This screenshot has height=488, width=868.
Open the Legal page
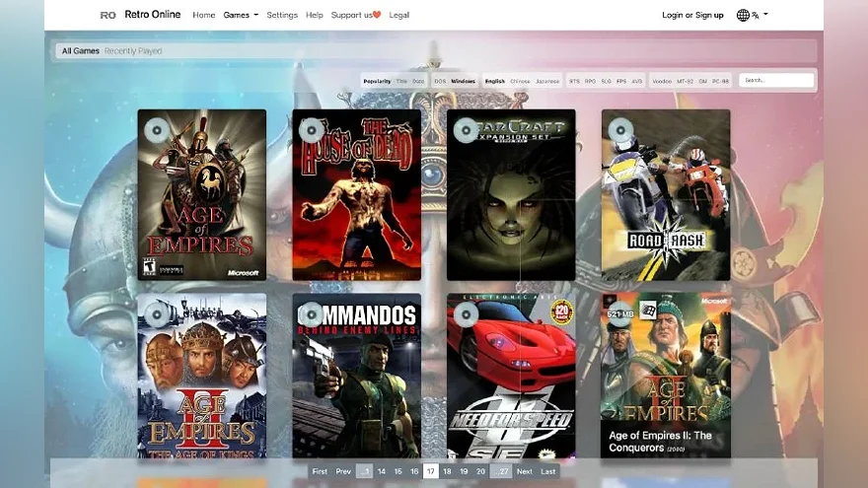coord(399,15)
